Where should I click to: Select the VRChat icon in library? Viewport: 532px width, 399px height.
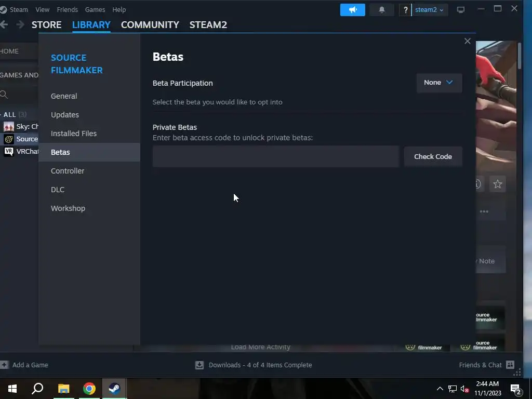pos(8,151)
